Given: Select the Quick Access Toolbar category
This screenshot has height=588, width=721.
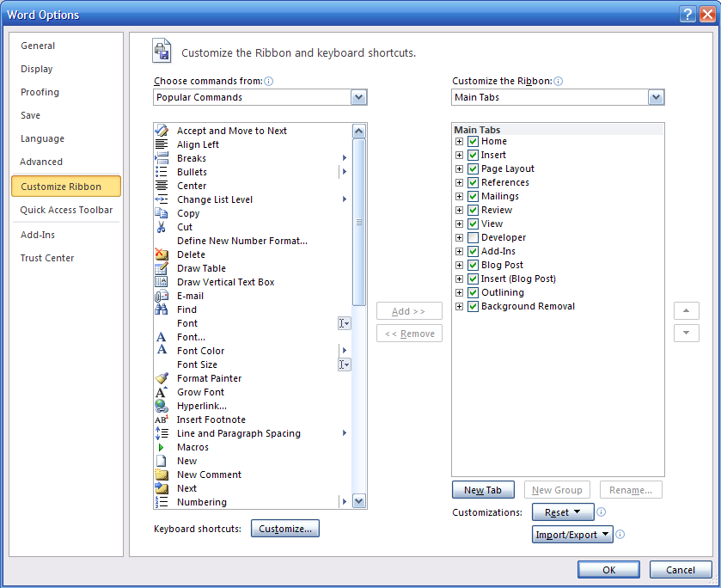Looking at the screenshot, I should click(66, 210).
